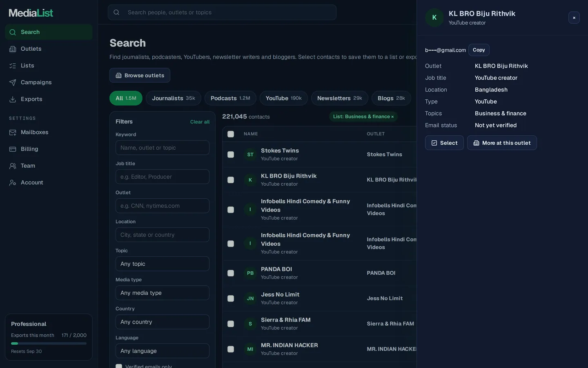Click the Keyword filter input
Screen dimensions: 588x368
pyautogui.click(x=163, y=148)
